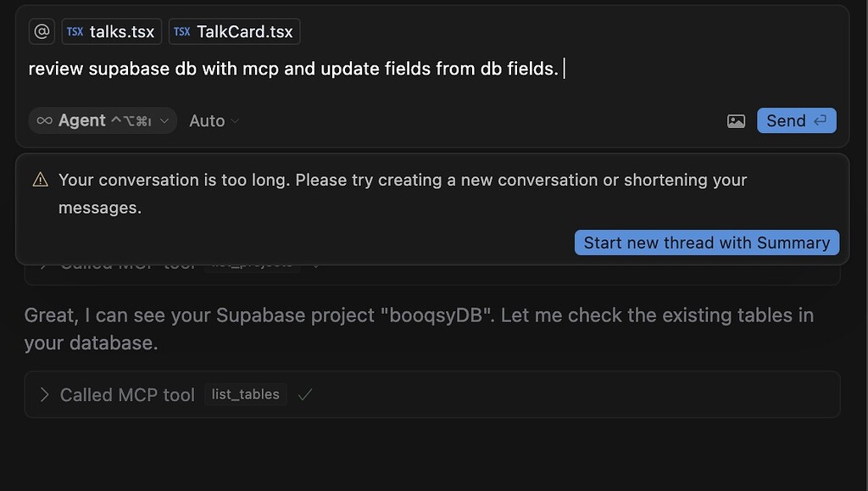Expand the partially hidden list_projects tool call

point(43,263)
